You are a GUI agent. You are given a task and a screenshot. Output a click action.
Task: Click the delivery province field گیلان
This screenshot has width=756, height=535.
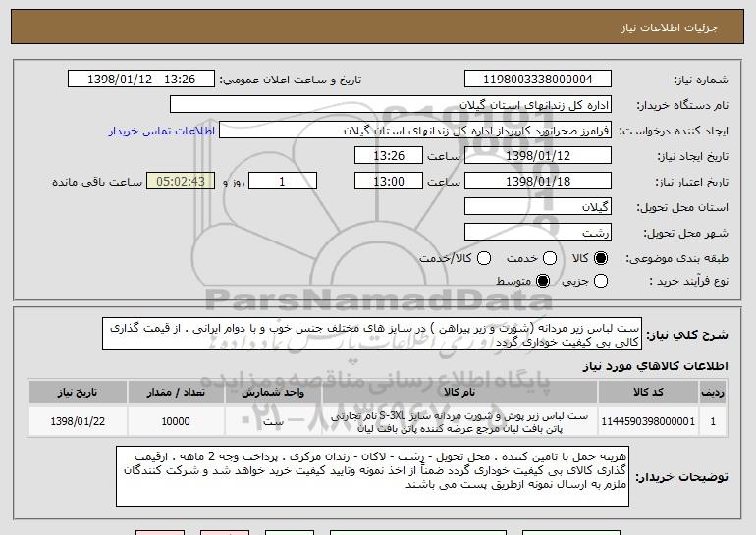click(x=538, y=207)
